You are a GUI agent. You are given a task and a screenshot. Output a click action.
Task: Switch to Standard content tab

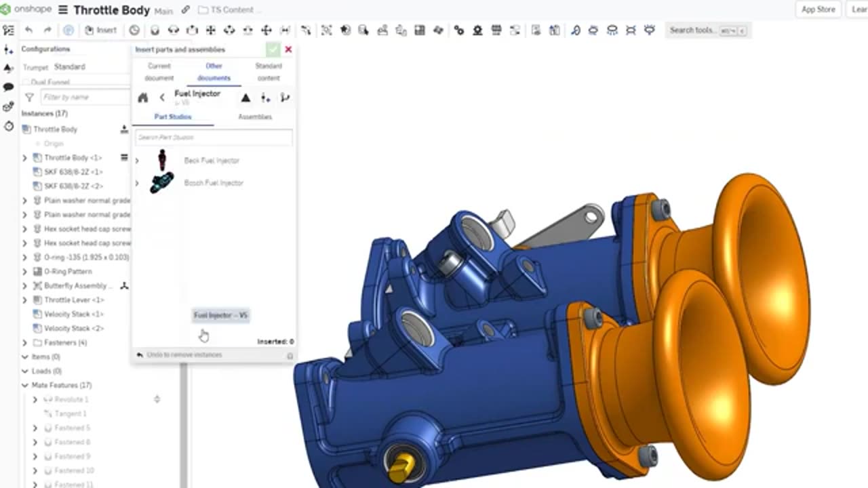pos(269,72)
